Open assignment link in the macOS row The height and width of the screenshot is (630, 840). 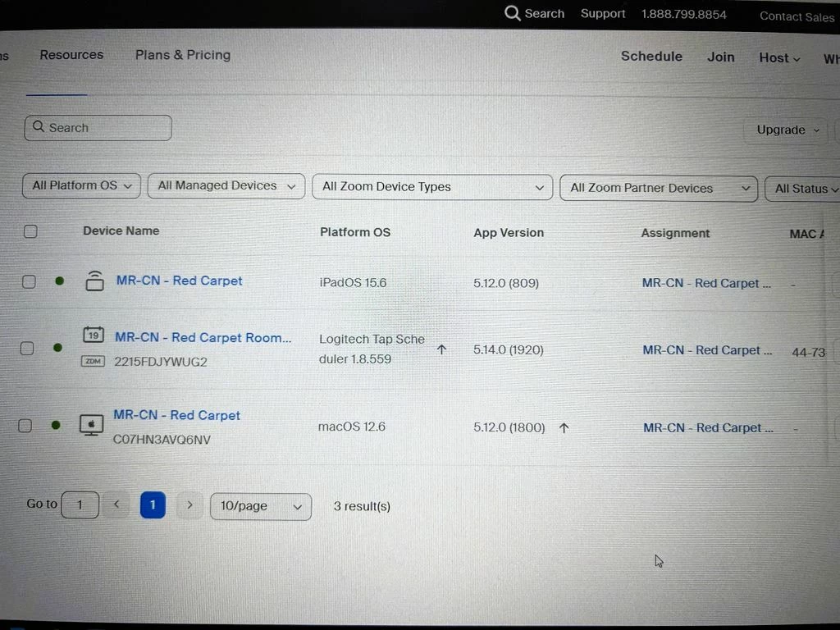[x=708, y=428]
